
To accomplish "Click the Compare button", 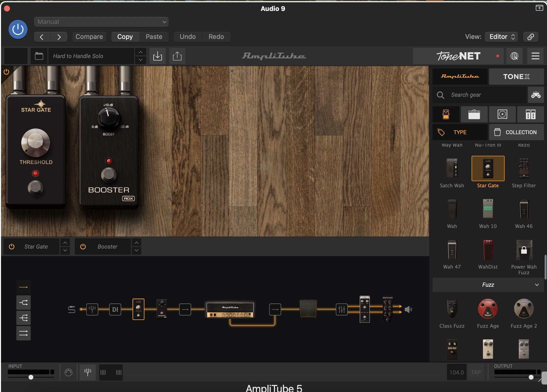I will (x=89, y=37).
